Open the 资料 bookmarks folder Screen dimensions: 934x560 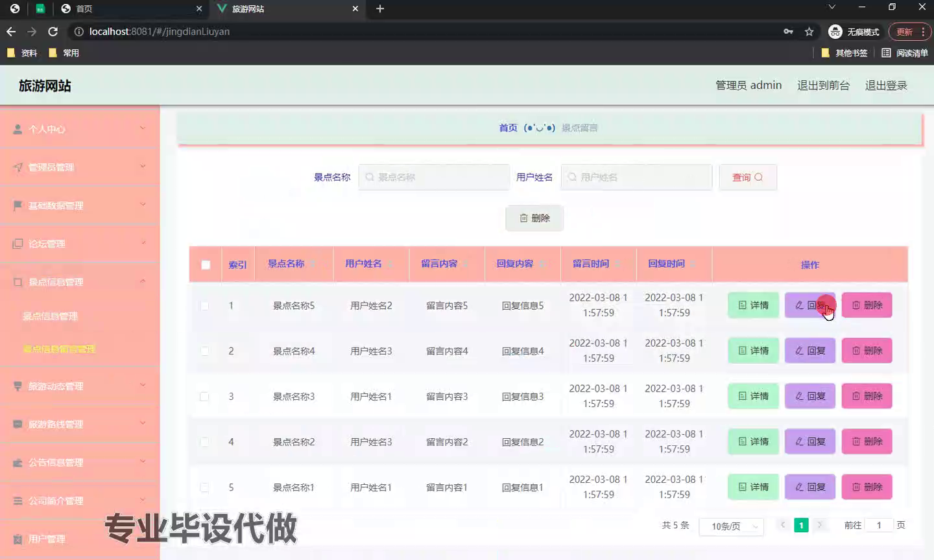(x=22, y=53)
